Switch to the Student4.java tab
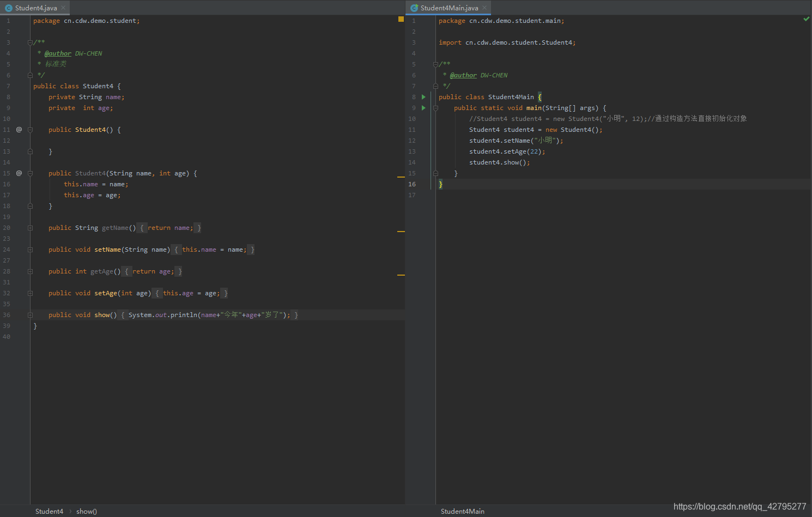 coord(36,8)
